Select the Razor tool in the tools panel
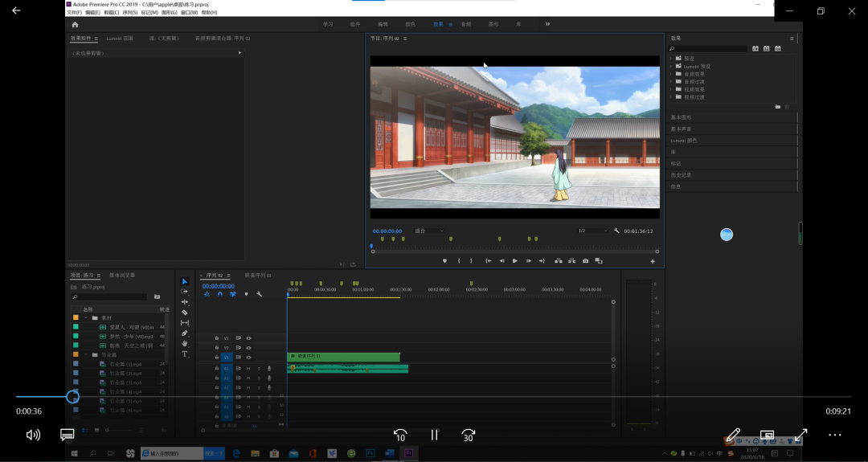This screenshot has width=868, height=462. click(x=185, y=313)
